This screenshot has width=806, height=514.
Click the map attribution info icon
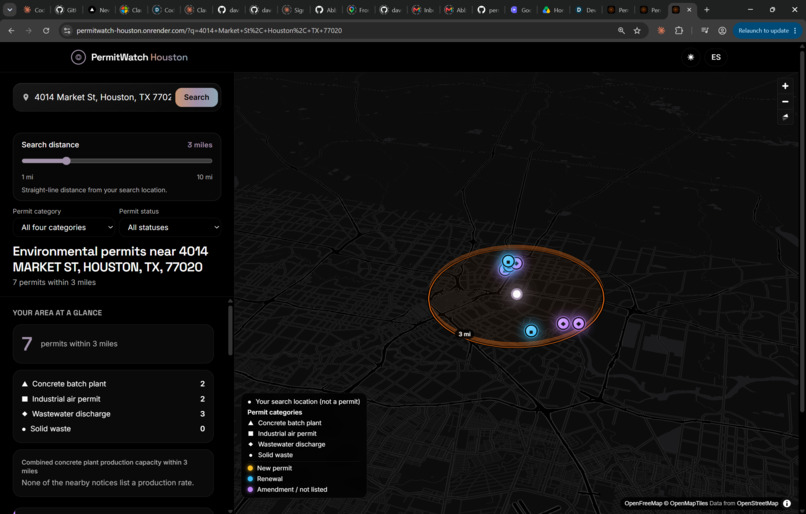[787, 503]
